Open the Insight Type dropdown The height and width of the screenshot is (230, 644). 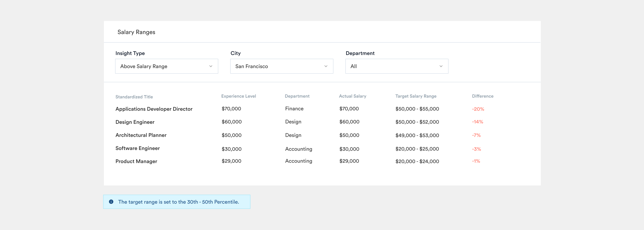coord(167,66)
